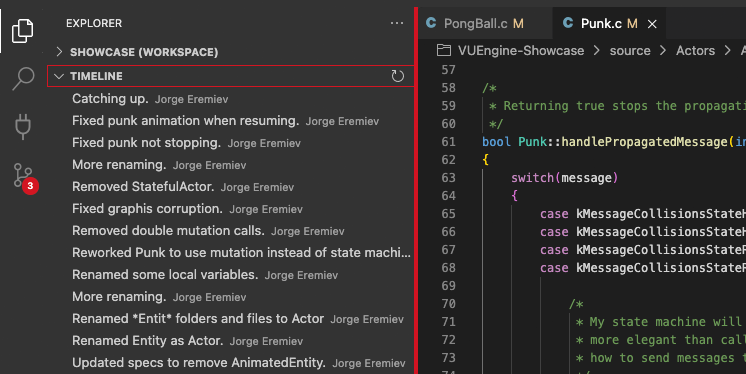Image resolution: width=746 pixels, height=374 pixels.
Task: Select the Punk.c tab
Action: pos(609,23)
